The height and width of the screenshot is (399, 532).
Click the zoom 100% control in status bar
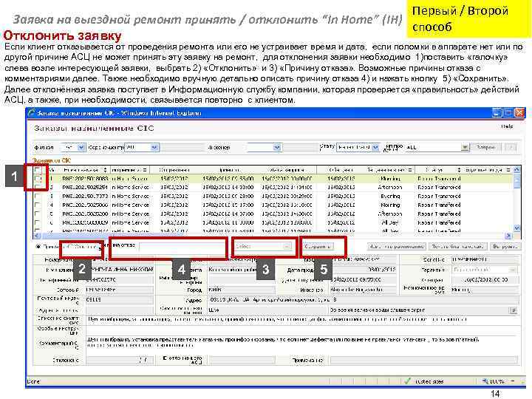coord(494,381)
